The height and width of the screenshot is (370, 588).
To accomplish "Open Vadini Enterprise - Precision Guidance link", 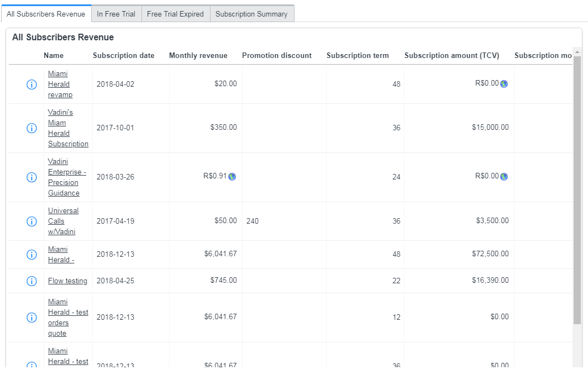I will point(67,177).
